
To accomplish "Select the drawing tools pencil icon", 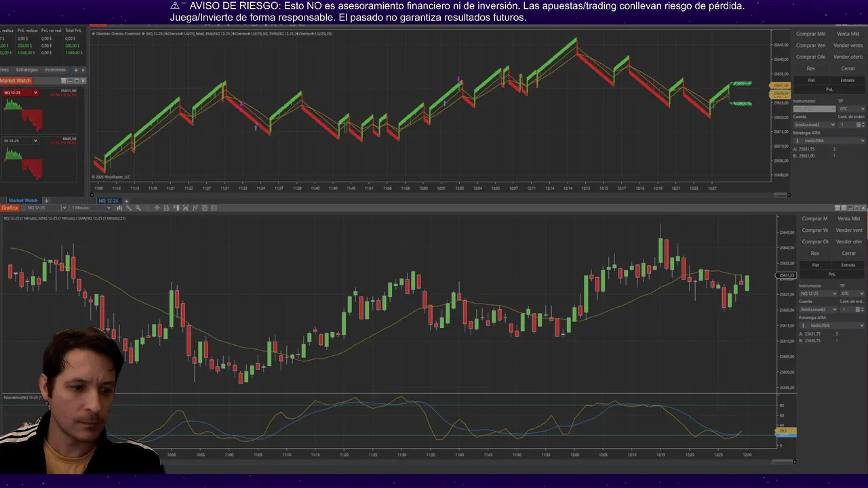I will pos(129,208).
